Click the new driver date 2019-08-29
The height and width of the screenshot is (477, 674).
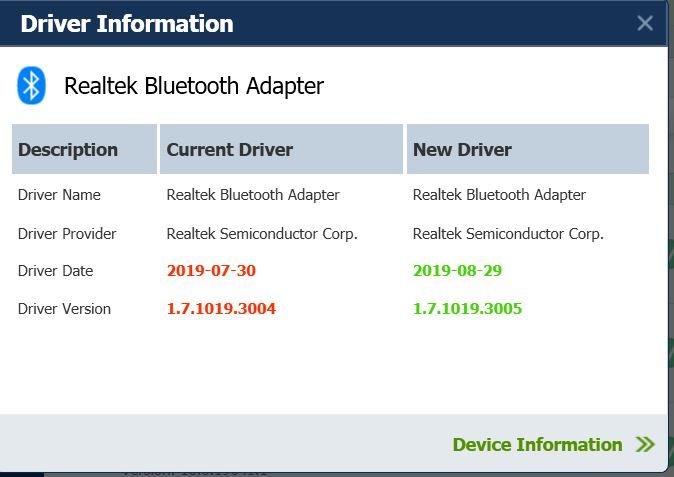tap(457, 271)
